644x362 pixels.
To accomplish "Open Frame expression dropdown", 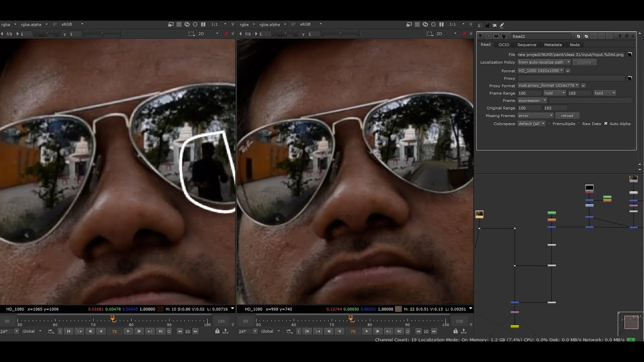I will 532,101.
